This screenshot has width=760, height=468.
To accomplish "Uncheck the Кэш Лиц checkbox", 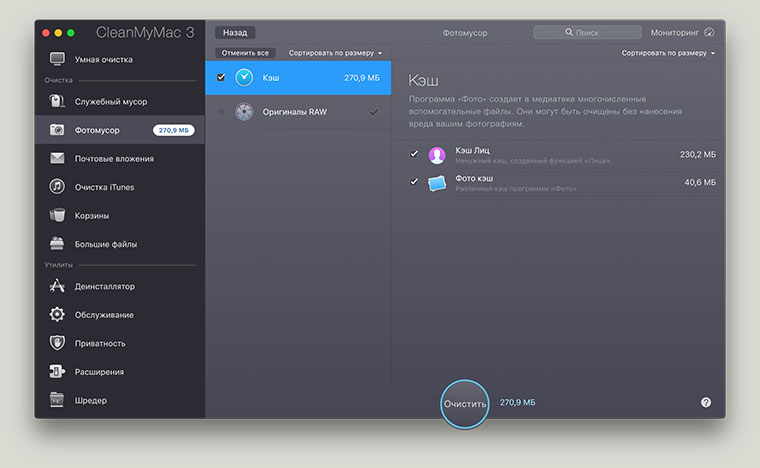I will [414, 154].
